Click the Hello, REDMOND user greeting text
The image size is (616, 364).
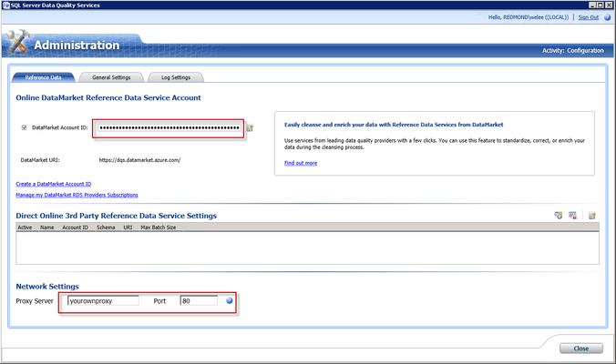point(529,17)
